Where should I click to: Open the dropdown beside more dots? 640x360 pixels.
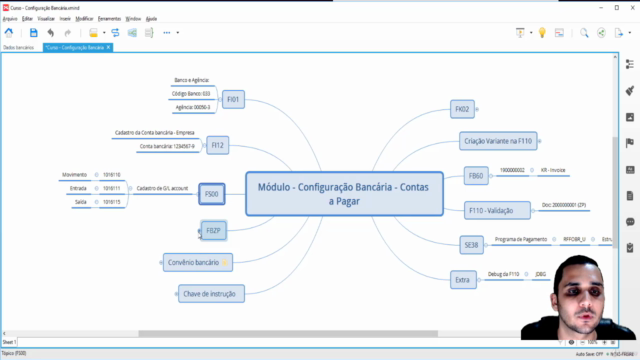coord(178,33)
